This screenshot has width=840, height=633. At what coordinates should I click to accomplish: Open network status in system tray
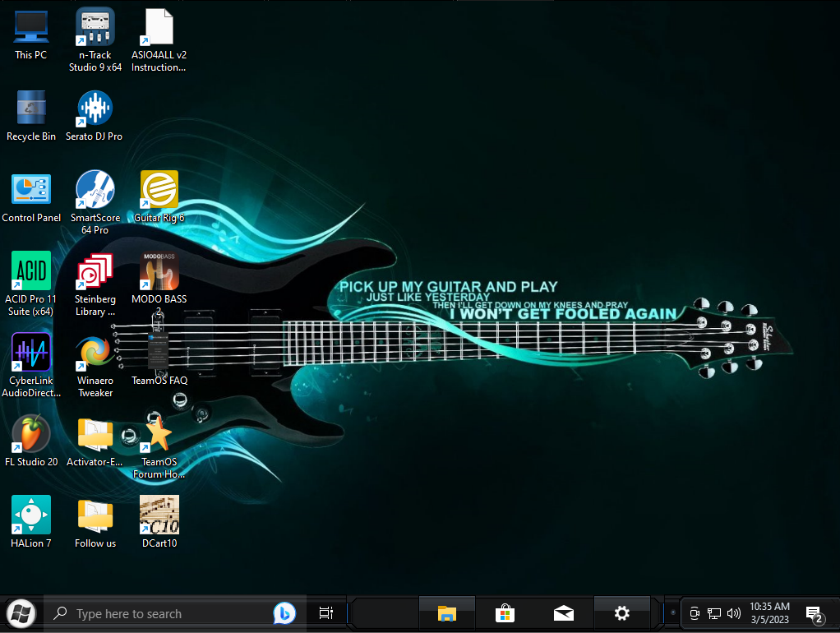coord(714,614)
